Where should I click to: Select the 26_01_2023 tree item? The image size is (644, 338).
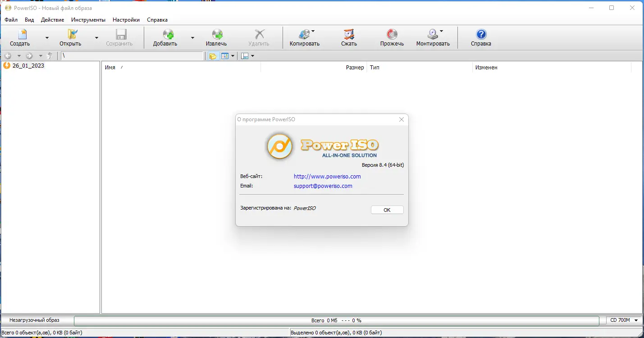28,66
